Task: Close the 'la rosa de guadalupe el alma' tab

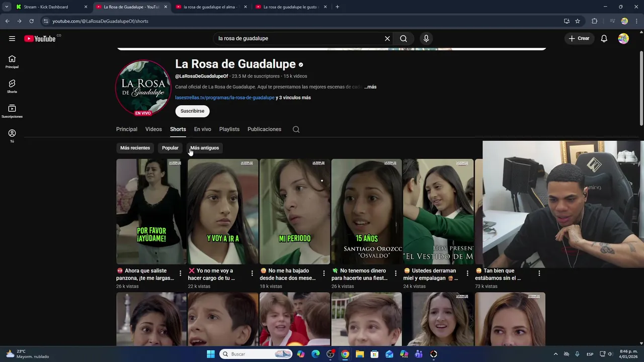Action: pos(246,7)
